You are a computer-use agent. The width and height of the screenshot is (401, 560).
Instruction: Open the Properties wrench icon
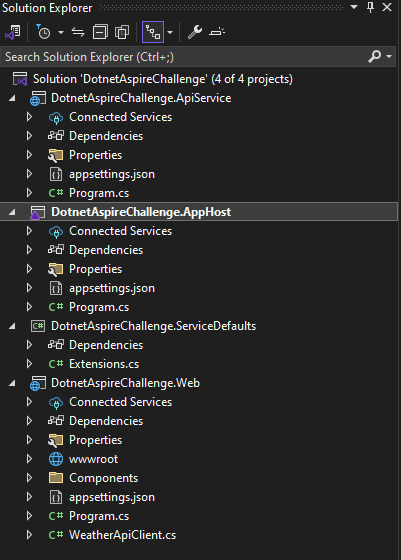tap(195, 32)
